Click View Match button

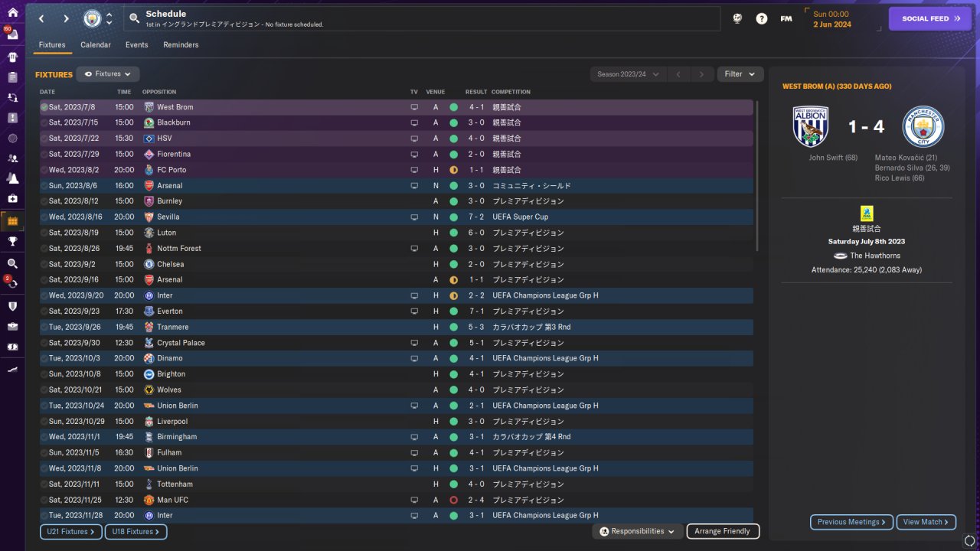click(x=926, y=522)
